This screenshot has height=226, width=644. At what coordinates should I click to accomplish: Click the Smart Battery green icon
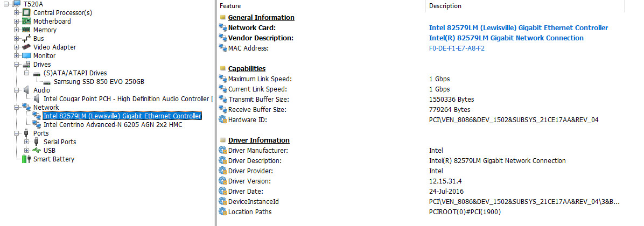26,159
